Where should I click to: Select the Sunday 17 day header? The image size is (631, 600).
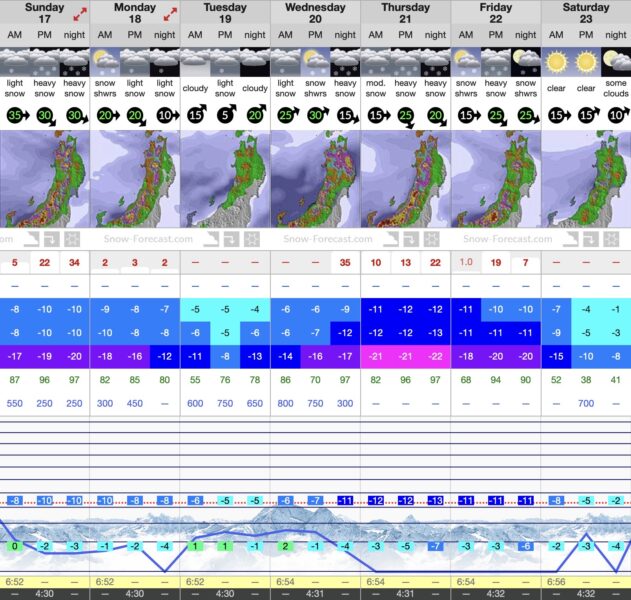45,13
